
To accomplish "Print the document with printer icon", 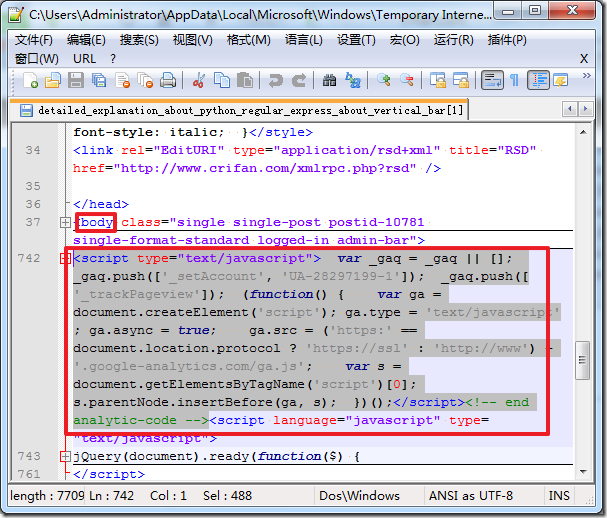I will coord(168,81).
